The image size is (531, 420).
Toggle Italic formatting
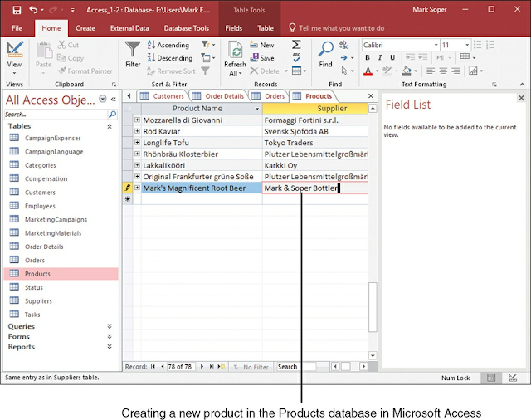[x=380, y=58]
